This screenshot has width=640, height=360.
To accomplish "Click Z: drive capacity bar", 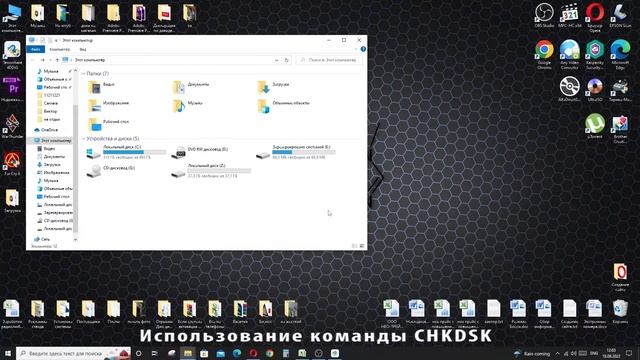I will point(219,171).
